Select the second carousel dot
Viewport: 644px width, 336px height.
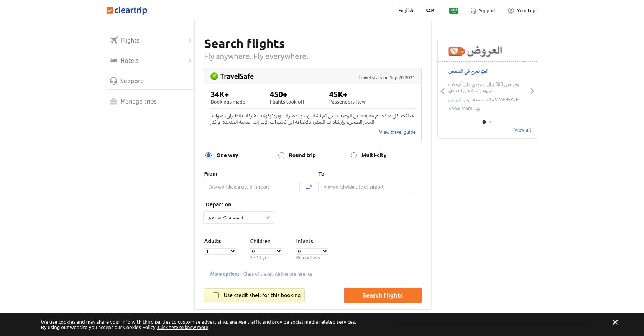(x=490, y=122)
